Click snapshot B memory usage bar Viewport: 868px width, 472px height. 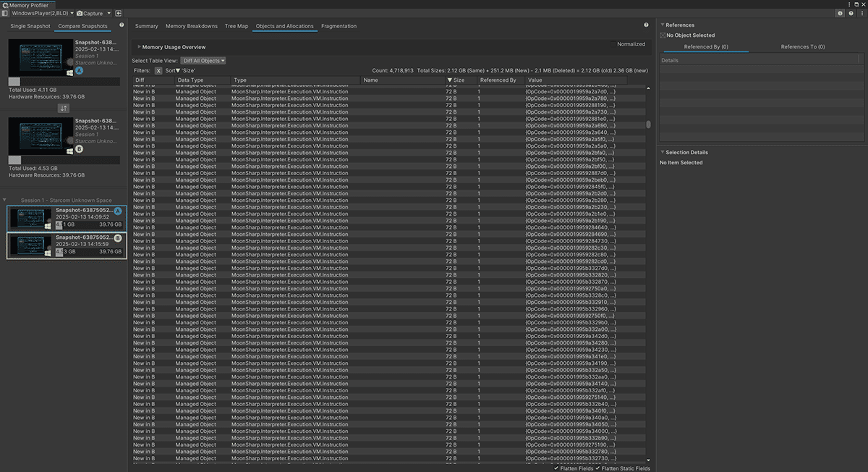pyautogui.click(x=64, y=160)
